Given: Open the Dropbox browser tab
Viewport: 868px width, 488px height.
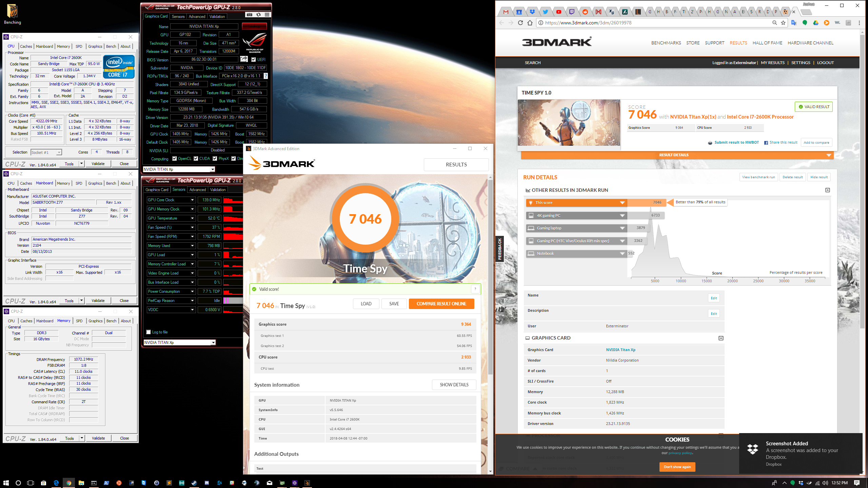Looking at the screenshot, I should point(532,12).
